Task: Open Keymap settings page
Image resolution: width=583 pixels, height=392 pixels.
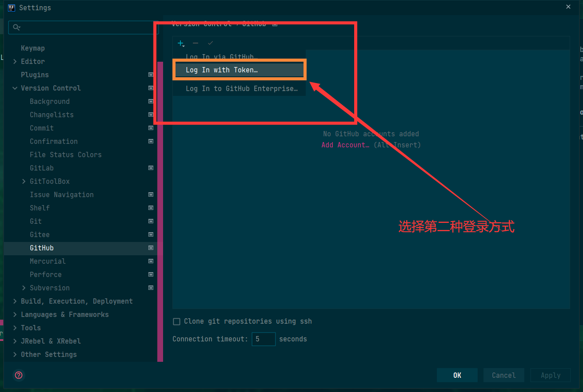Action: [x=33, y=48]
